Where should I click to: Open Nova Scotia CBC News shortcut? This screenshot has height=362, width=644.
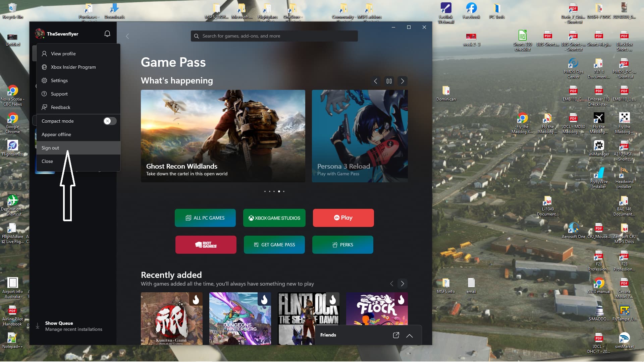tap(12, 96)
